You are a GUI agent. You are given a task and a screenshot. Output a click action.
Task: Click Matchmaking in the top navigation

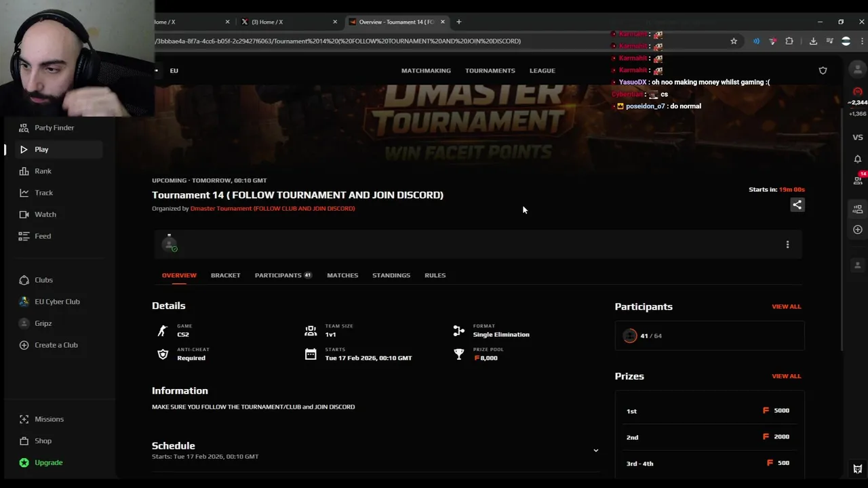click(x=426, y=70)
